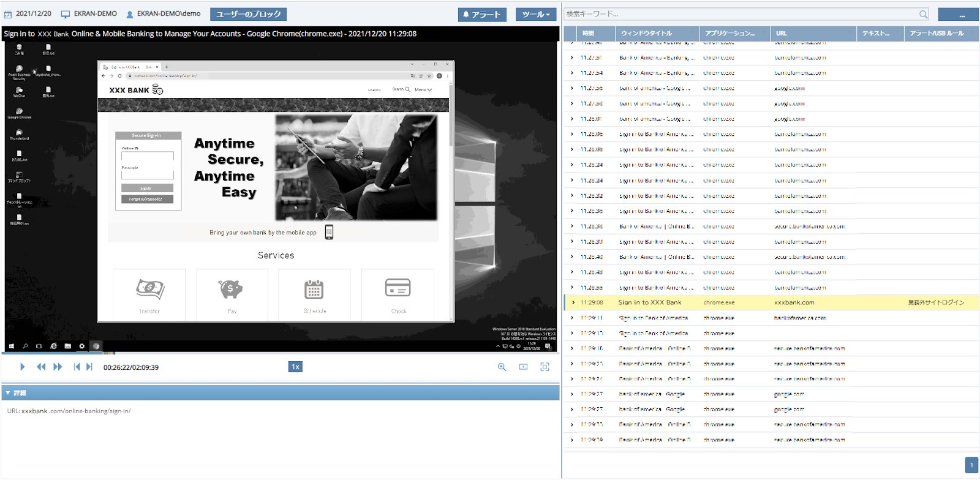Click the Avast Business Security desktop icon
The width and height of the screenshot is (980, 483).
coord(19,72)
